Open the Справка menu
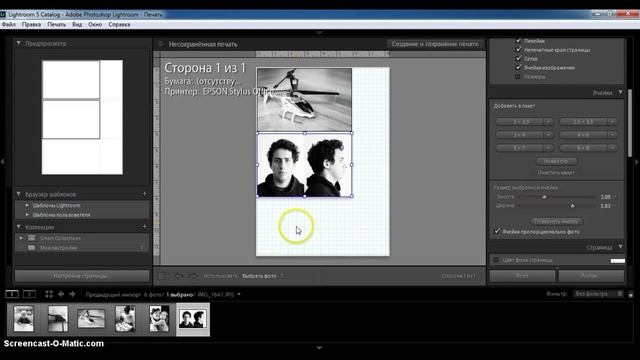The image size is (640, 360). coord(119,24)
